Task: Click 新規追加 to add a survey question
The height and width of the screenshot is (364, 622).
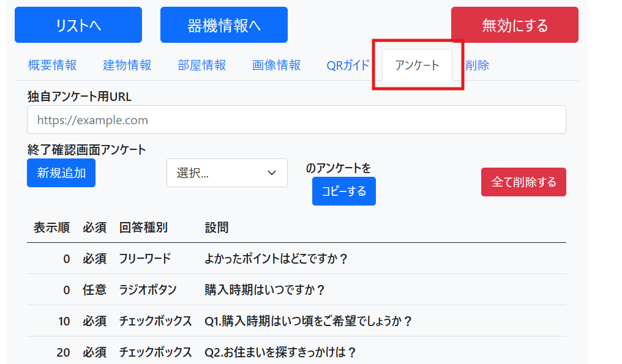Action: point(61,173)
